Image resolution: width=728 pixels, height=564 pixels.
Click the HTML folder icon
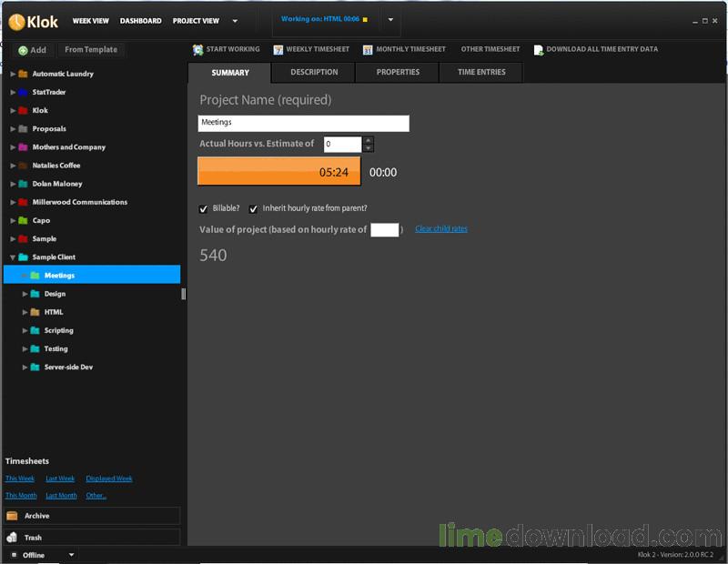[x=35, y=312]
